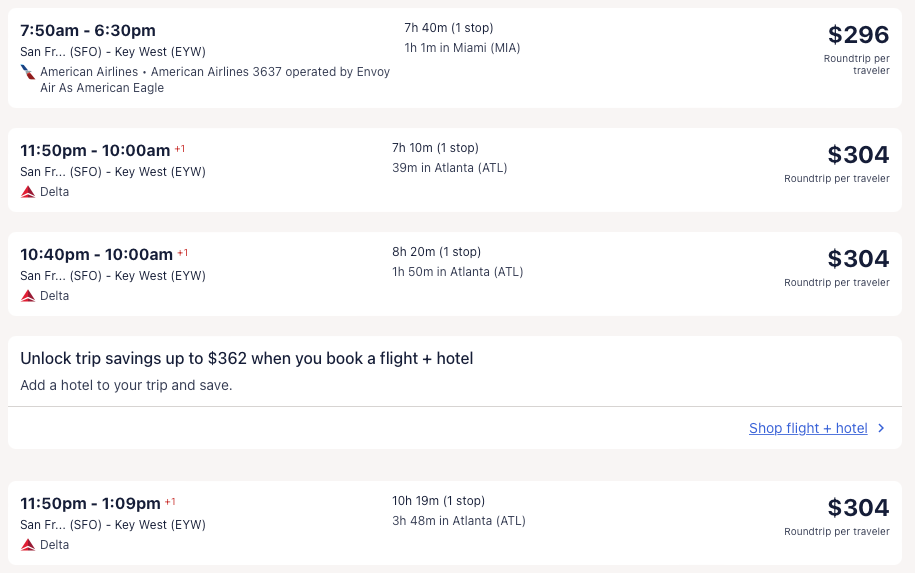Click the American Airlines logo icon

[28, 72]
